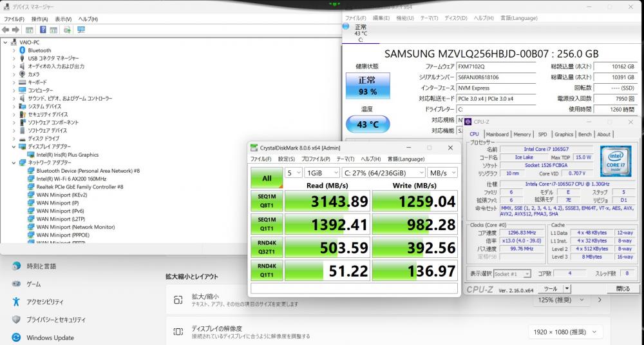Screen dimensions: 644x345
Task: Click the CrystalDiskMark title bar icon
Action: click(254, 148)
